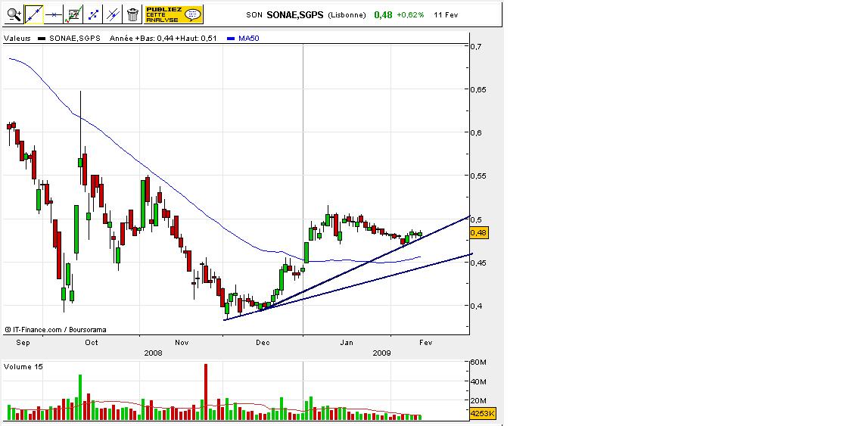
Task: Click the 0,65 price axis label
Action: 478,89
